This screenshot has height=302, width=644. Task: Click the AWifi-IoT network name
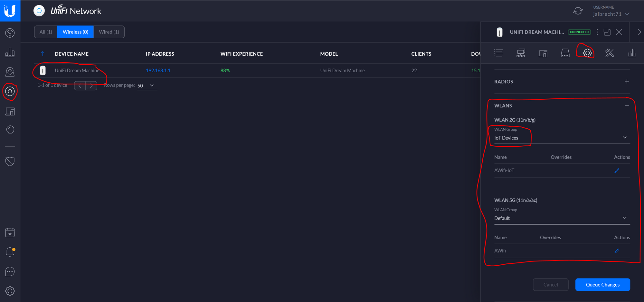504,170
